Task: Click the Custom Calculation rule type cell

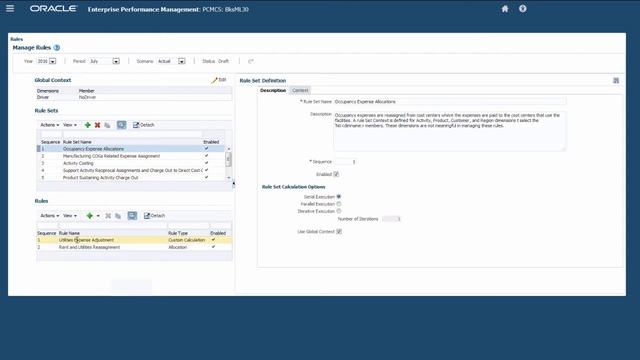Action: 187,240
